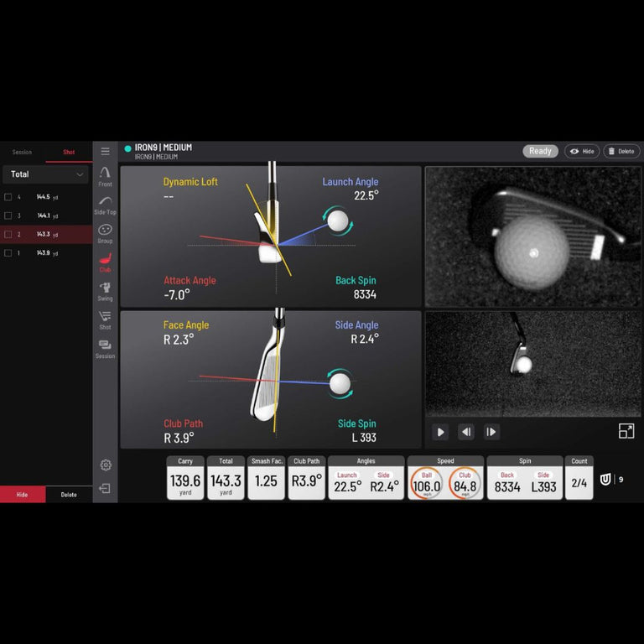Click the Total 143.3 yard tile
The image size is (644, 644).
click(x=226, y=478)
